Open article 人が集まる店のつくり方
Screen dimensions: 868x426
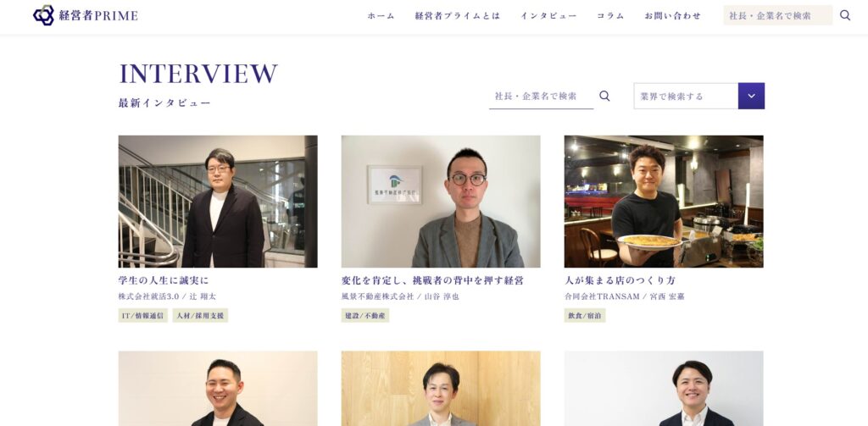[x=620, y=280]
